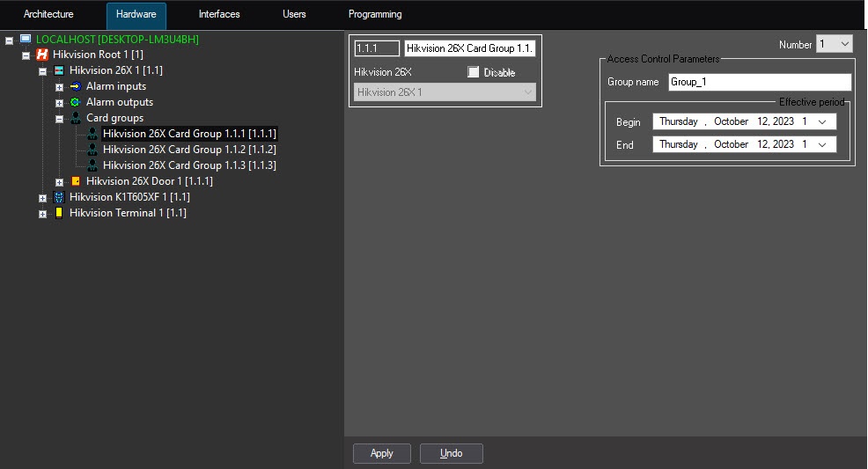The width and height of the screenshot is (868, 469).
Task: Click the LOCALHOST computer icon
Action: coord(26,39)
